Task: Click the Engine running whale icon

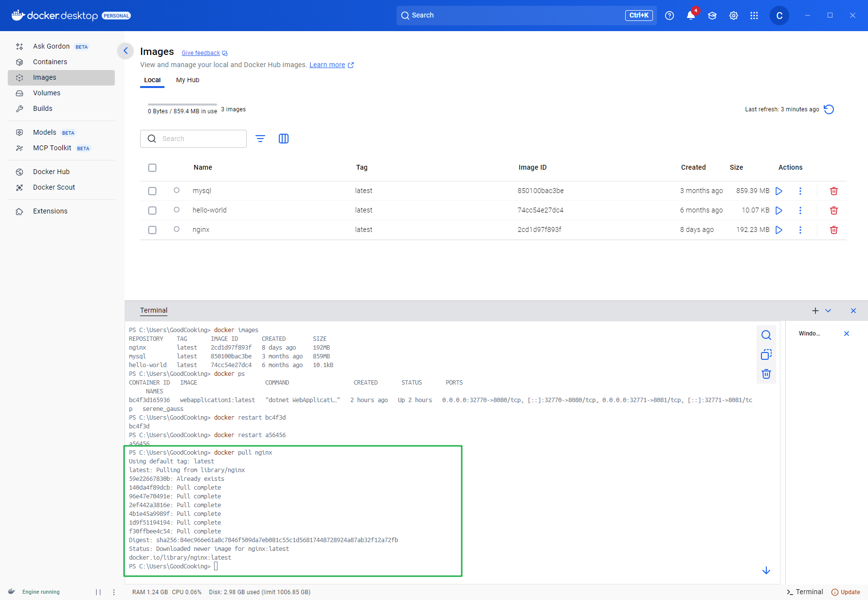Action: pos(12,592)
